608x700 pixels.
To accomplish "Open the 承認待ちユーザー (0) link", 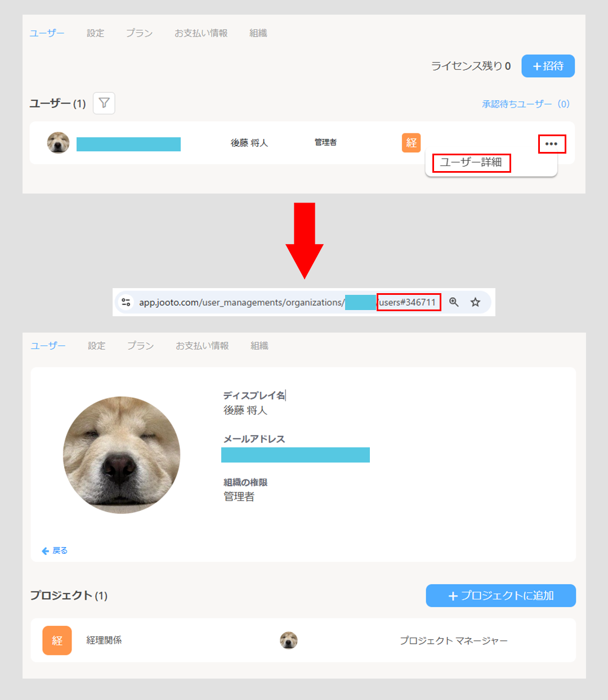I will [526, 104].
